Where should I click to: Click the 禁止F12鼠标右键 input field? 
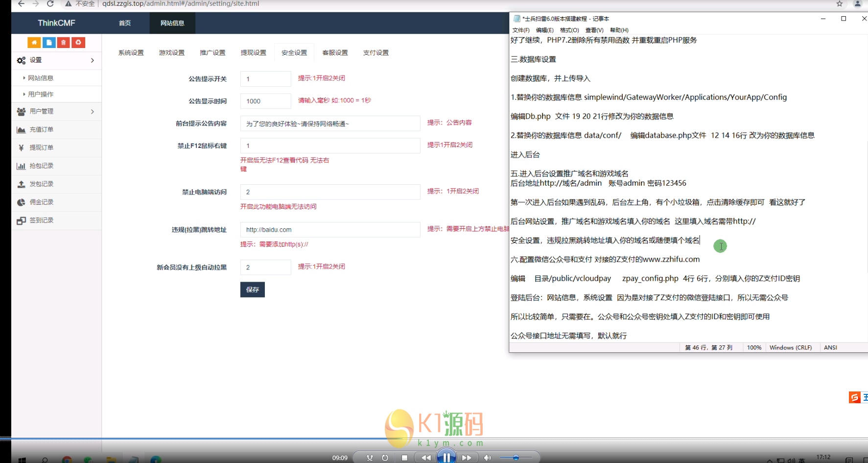pyautogui.click(x=330, y=146)
